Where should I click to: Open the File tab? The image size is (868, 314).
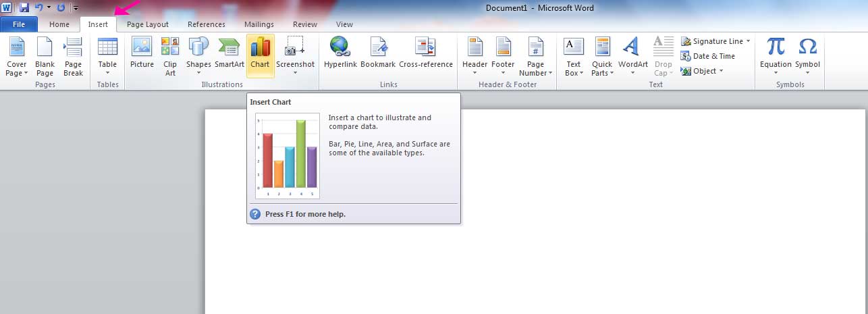coord(19,24)
